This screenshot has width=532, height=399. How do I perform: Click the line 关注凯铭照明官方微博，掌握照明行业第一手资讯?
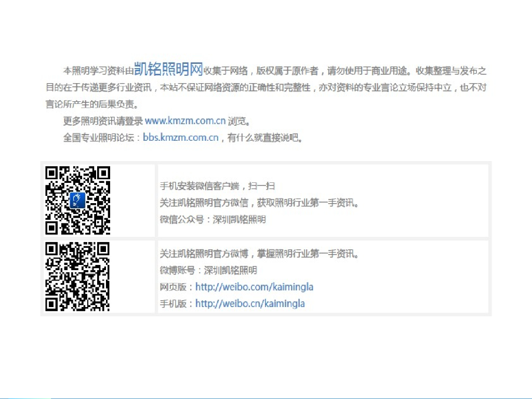pos(259,254)
